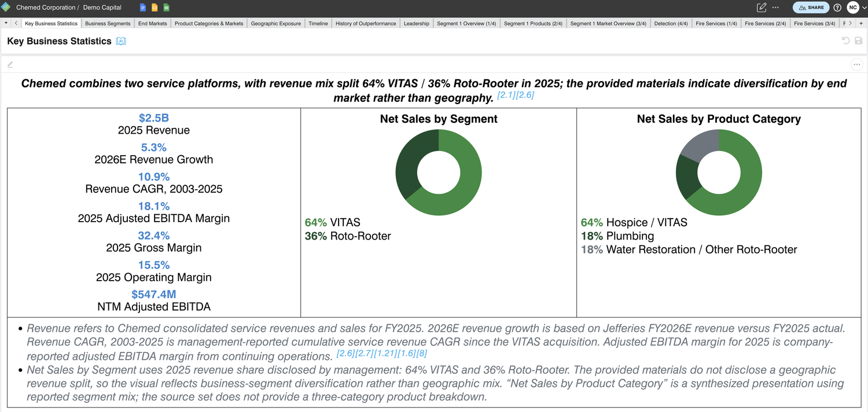Move tabs left with back chevron

[x=16, y=23]
